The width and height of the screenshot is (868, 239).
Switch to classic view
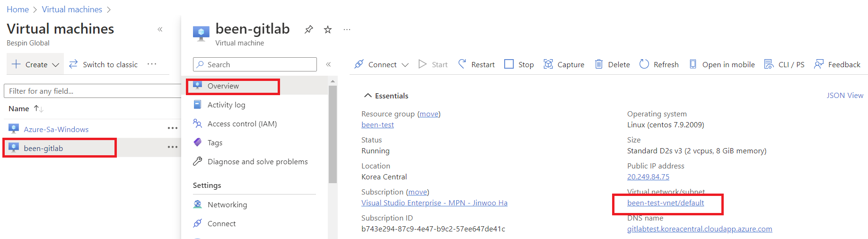[103, 64]
